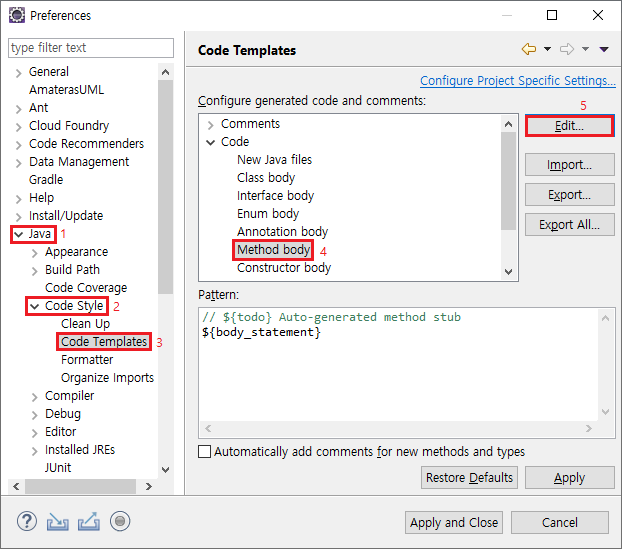622x549 pixels.
Task: Expand the Cloud Foundry node
Action: click(x=18, y=127)
